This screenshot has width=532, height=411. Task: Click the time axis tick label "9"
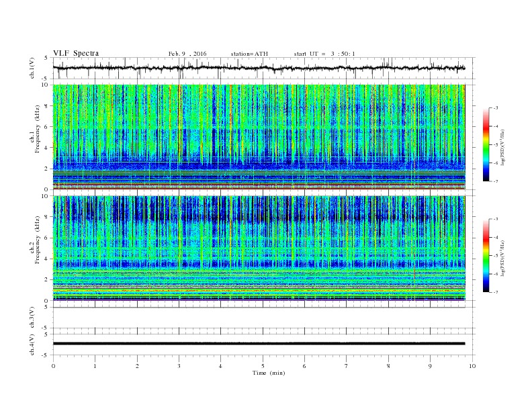click(430, 366)
